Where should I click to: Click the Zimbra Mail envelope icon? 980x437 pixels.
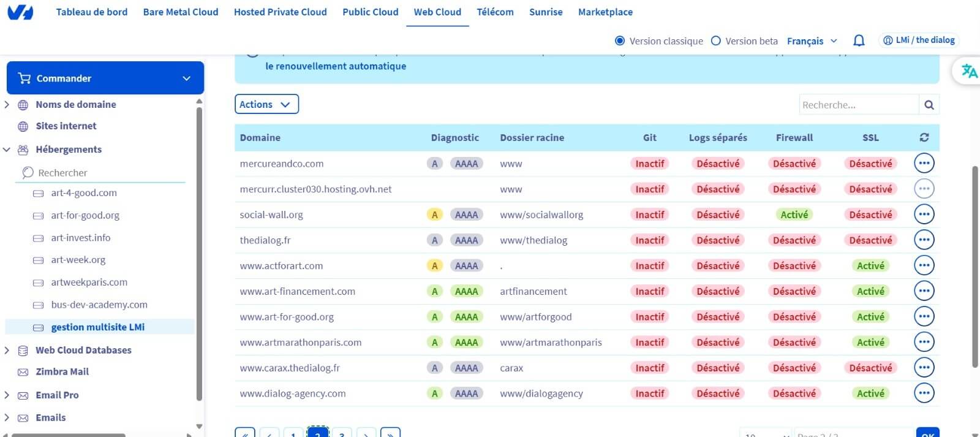click(x=23, y=372)
